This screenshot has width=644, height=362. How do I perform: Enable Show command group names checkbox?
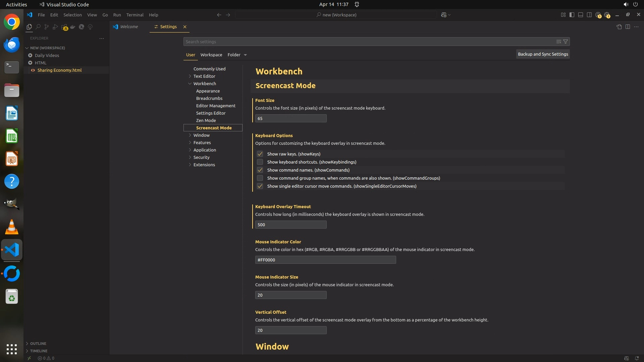click(260, 178)
